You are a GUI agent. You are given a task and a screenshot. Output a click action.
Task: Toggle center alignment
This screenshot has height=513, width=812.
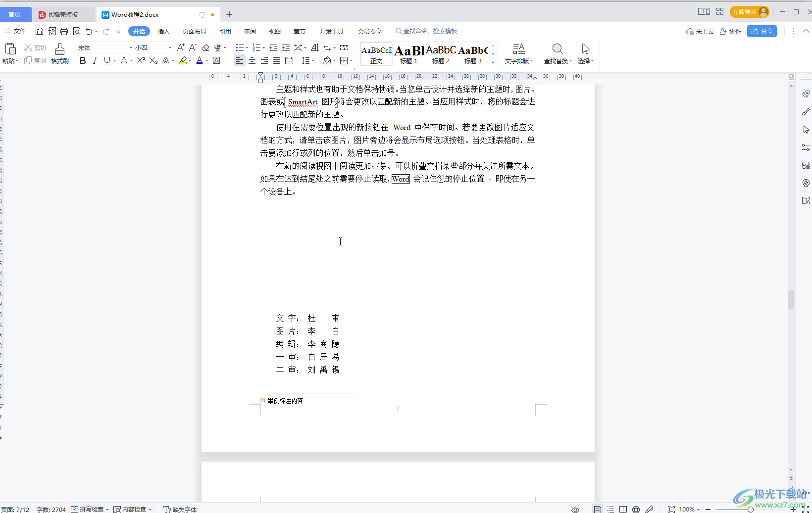click(252, 60)
